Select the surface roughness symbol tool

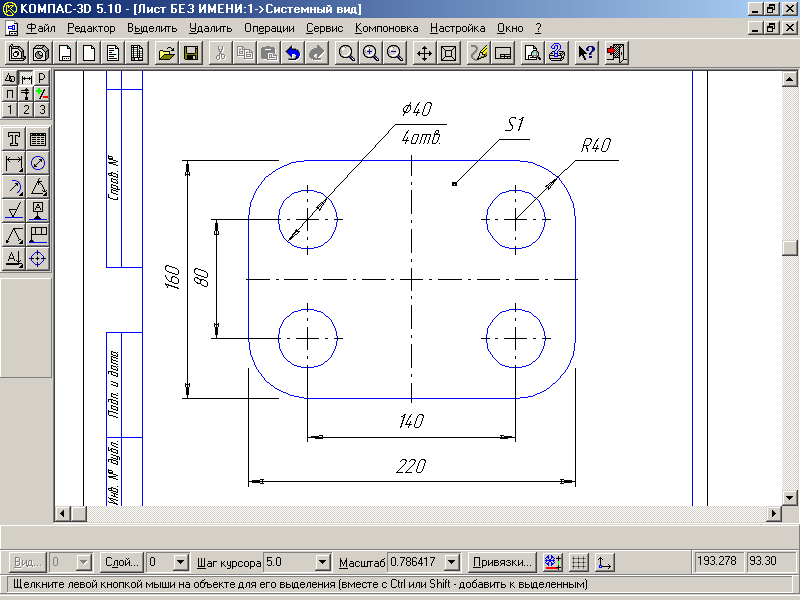coord(14,211)
